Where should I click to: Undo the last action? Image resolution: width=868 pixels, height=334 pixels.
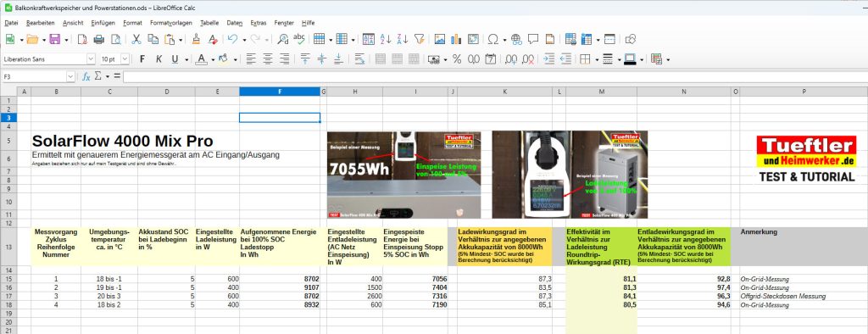232,39
